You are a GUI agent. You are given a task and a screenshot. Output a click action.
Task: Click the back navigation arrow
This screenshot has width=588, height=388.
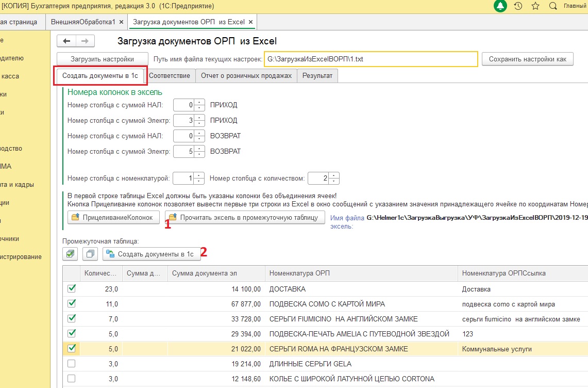pyautogui.click(x=66, y=41)
